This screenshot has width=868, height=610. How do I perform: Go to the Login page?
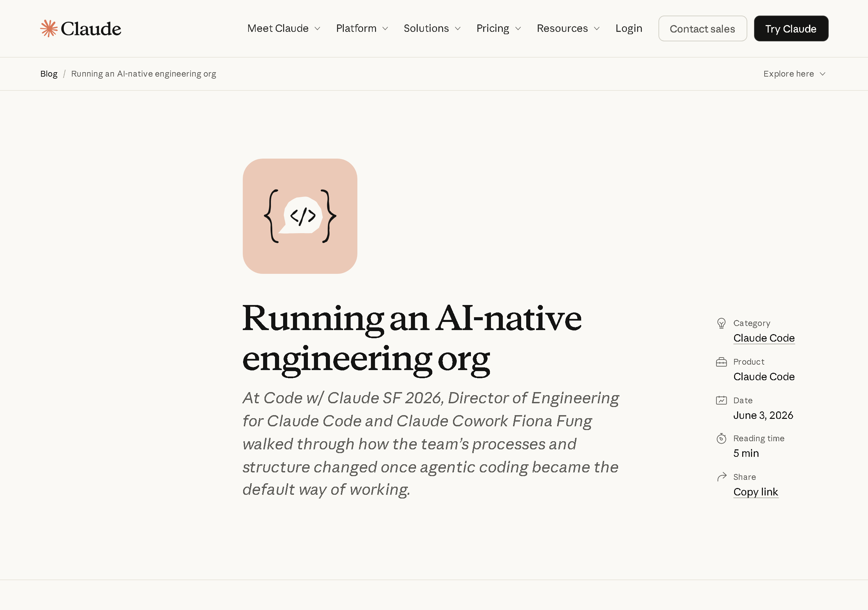tap(629, 28)
